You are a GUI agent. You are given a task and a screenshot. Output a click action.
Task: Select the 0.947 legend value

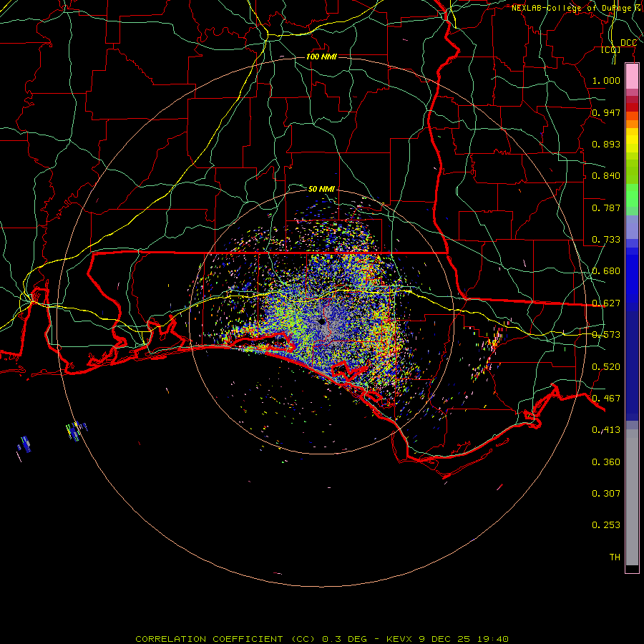606,112
